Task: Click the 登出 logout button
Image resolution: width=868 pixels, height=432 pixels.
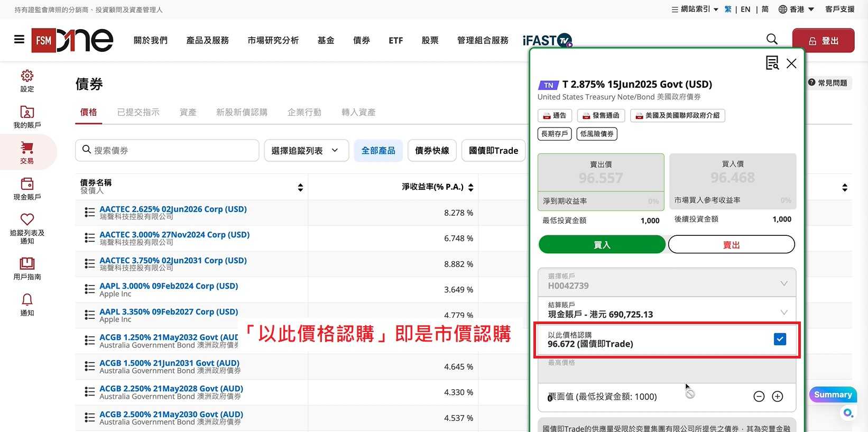Action: click(x=823, y=40)
